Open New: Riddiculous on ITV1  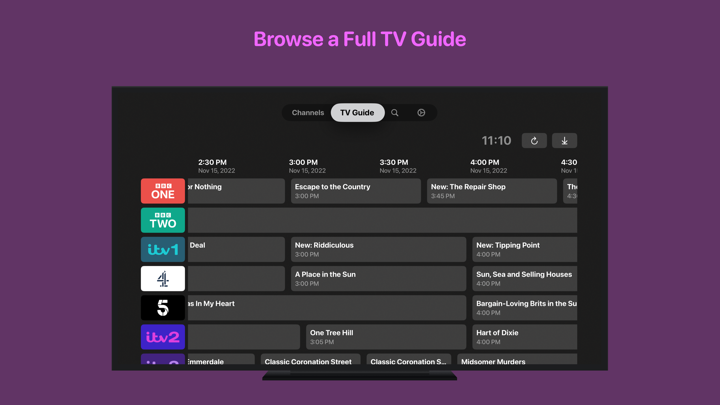[378, 249]
